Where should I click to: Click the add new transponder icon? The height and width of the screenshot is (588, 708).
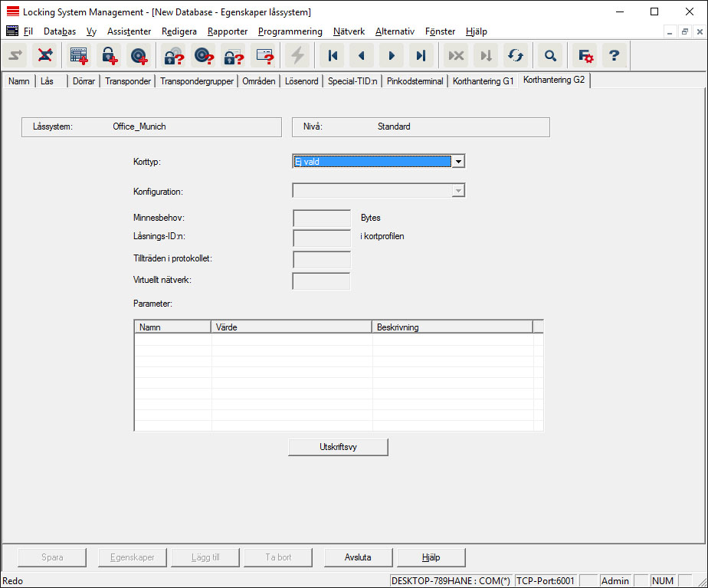click(x=139, y=56)
